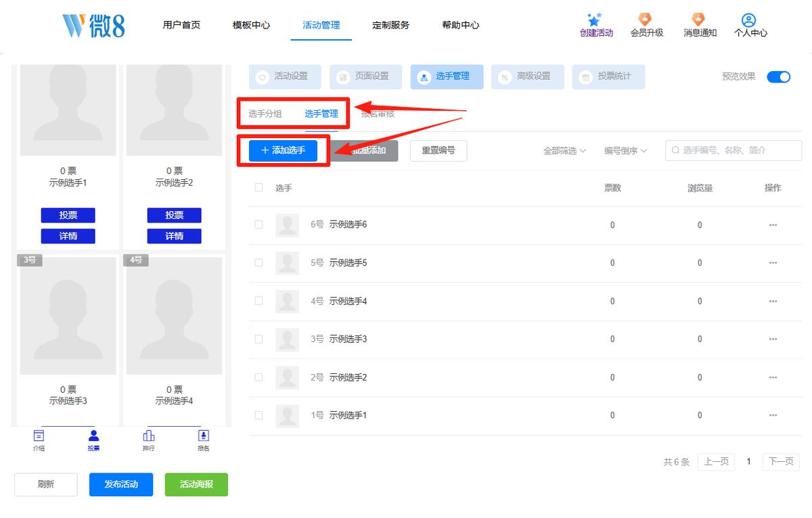This screenshot has width=812, height=518.
Task: Click the 活动海报 button
Action: 196,484
